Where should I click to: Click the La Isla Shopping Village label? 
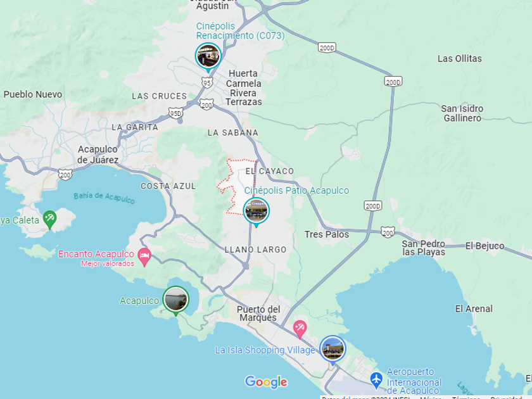click(x=265, y=350)
